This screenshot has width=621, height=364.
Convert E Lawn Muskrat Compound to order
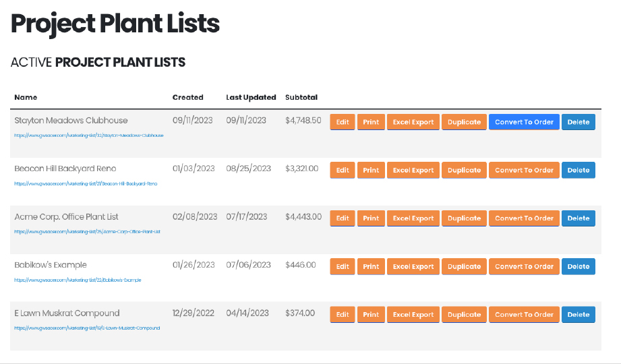(x=524, y=315)
